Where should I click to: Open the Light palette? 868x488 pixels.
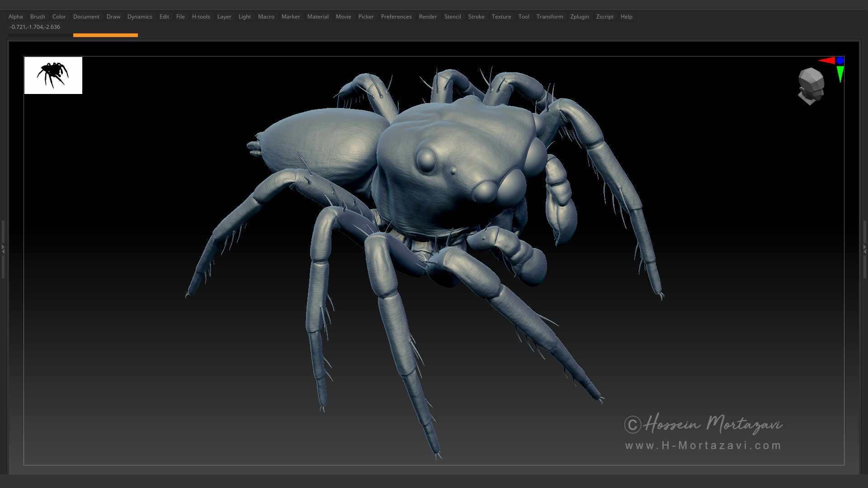pyautogui.click(x=244, y=16)
